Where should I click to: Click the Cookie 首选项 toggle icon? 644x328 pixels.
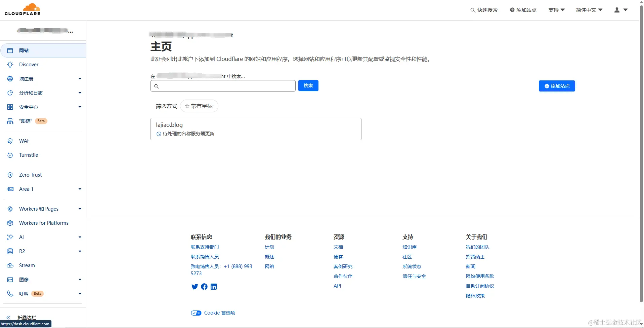pyautogui.click(x=196, y=313)
